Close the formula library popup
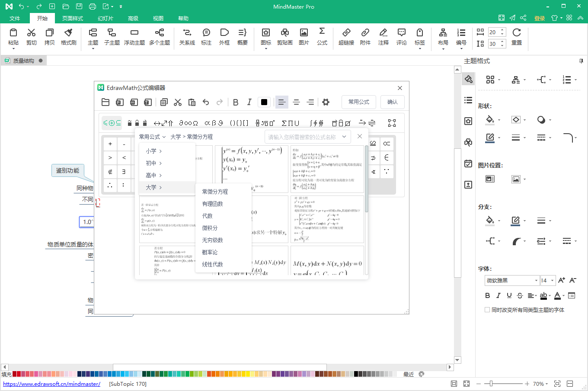The image size is (588, 391). [x=360, y=136]
